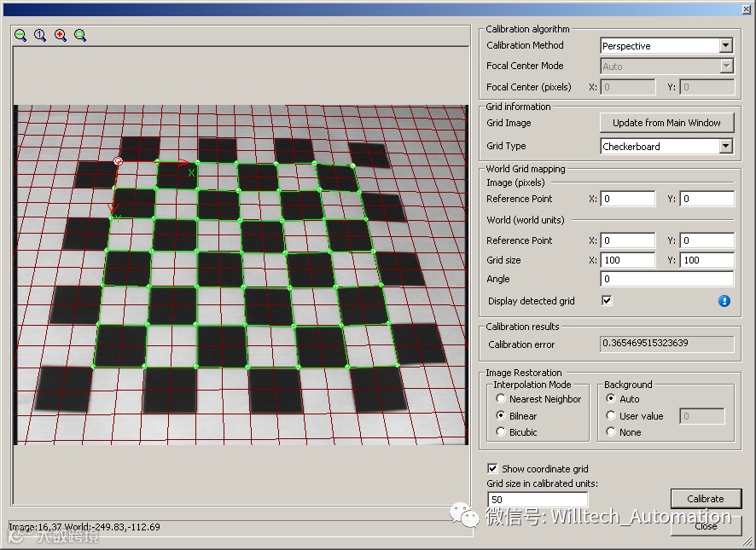This screenshot has height=550, width=756.
Task: Click the Calibration error value field
Action: [666, 344]
